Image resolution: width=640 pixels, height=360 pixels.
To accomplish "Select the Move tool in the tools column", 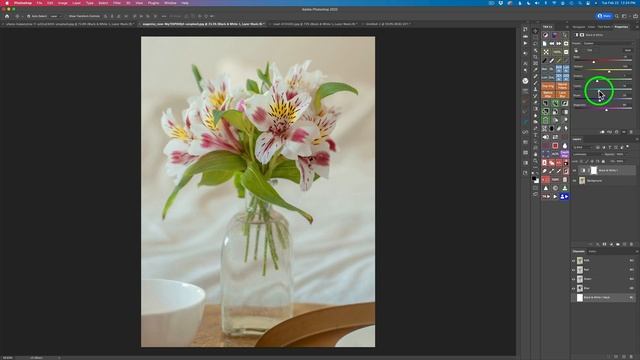I will pyautogui.click(x=535, y=31).
